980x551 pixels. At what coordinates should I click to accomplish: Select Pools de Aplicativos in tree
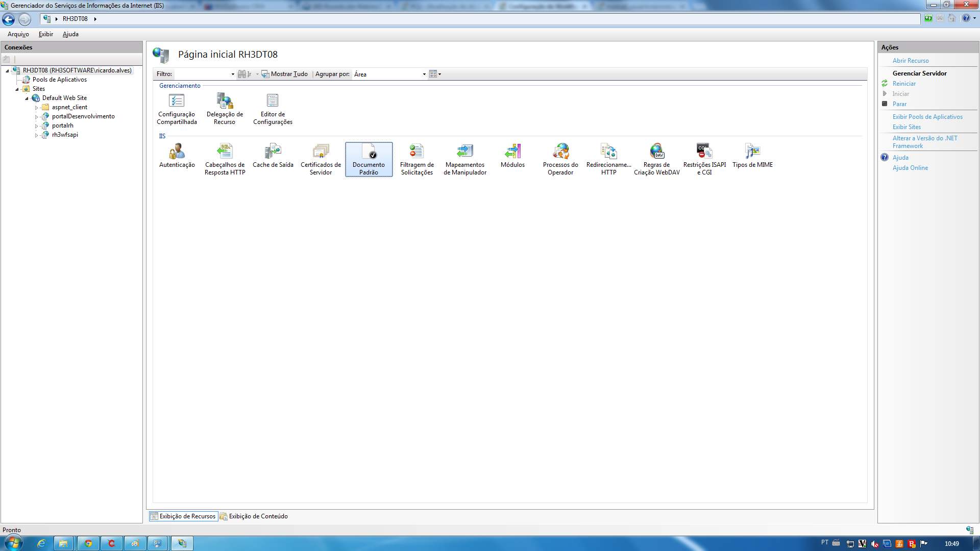pyautogui.click(x=59, y=80)
